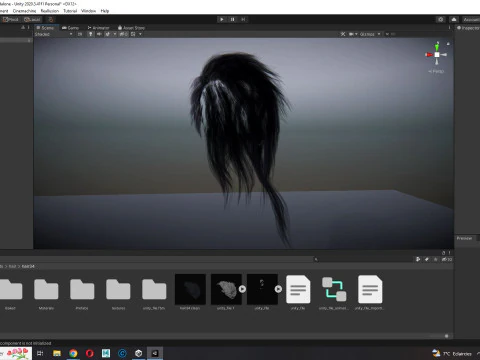Open the Inspector tab

pos(468,28)
